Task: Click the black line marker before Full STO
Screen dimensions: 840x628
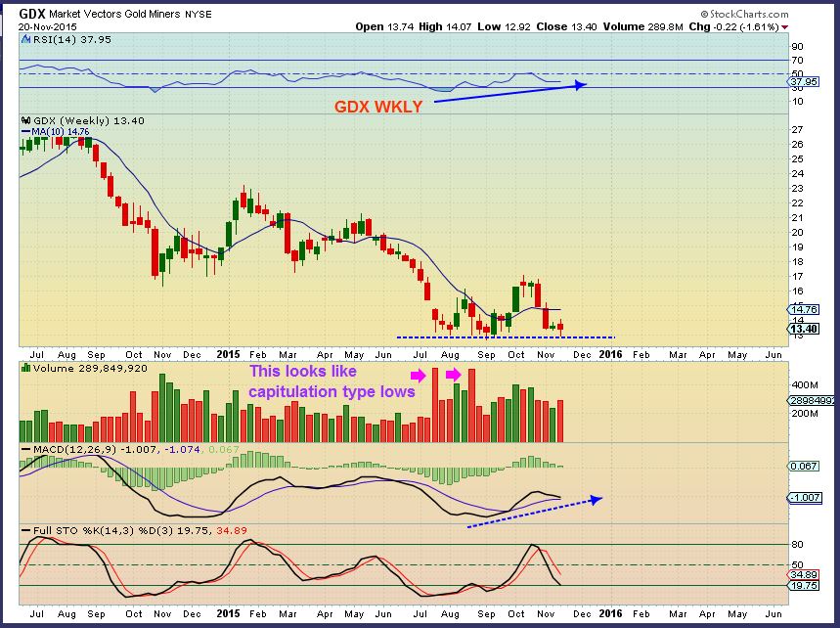Action: [25, 530]
